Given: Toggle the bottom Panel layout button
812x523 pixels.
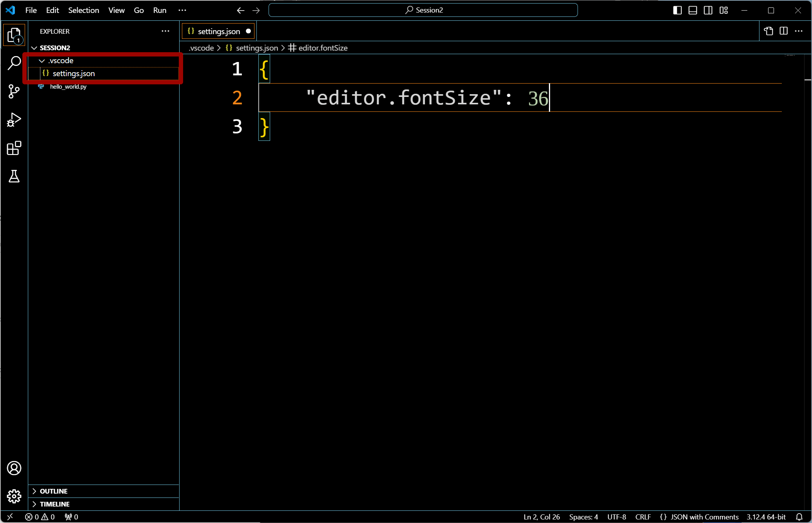Looking at the screenshot, I should (693, 10).
